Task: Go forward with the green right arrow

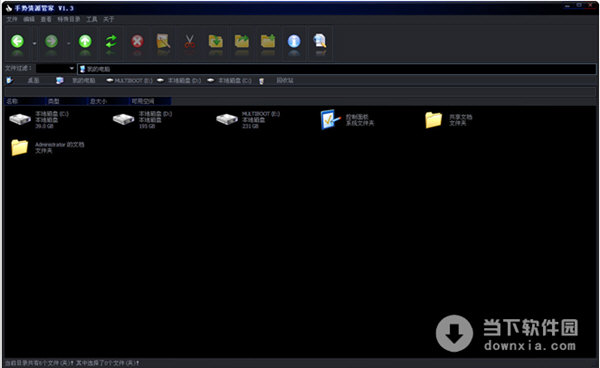Action: (51, 41)
